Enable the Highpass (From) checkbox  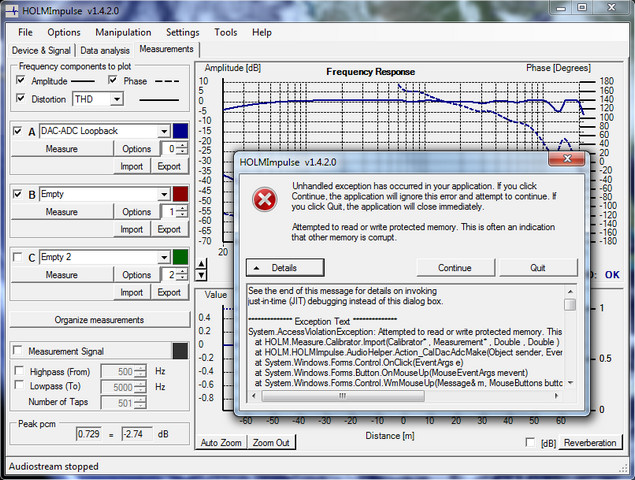[19, 371]
